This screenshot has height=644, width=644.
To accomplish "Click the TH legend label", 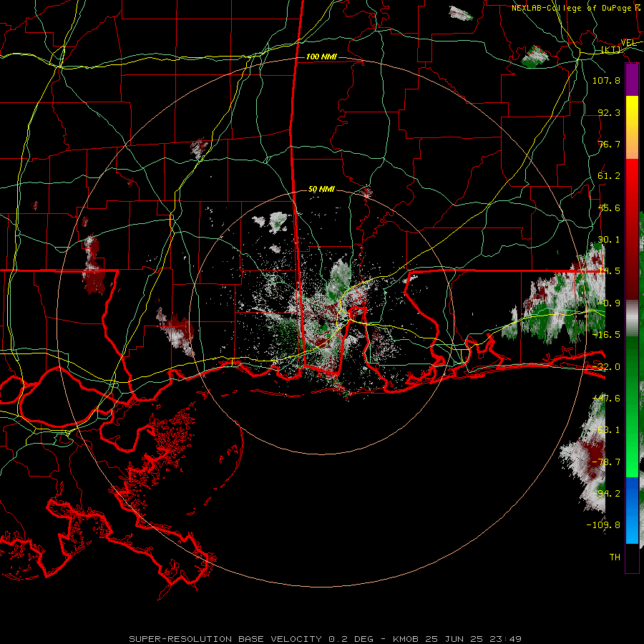I will coord(615,557).
